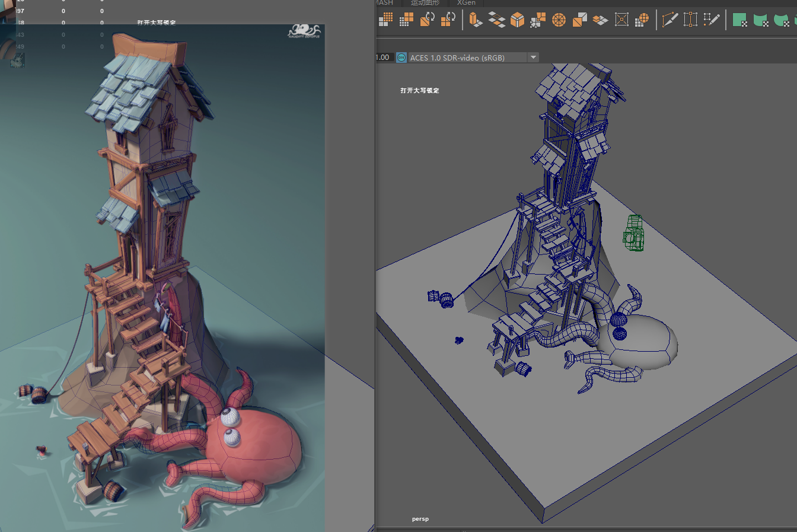This screenshot has width=797, height=532.
Task: Click the small thumbnail in reference window corner
Action: 17,59
